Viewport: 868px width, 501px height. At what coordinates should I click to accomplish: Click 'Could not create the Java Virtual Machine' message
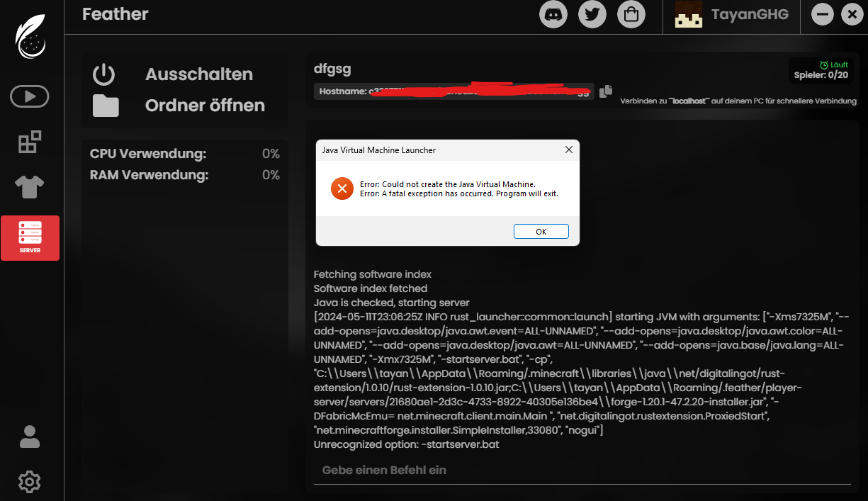pos(448,184)
